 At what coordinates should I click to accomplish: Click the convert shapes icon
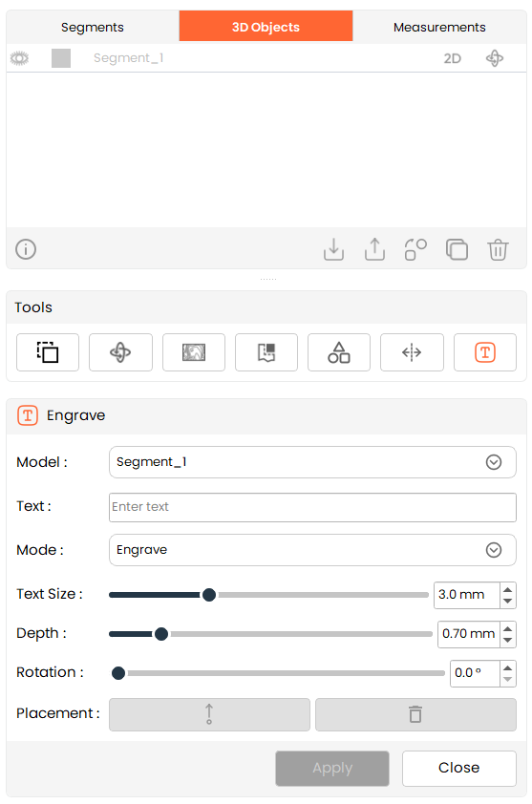tap(415, 250)
